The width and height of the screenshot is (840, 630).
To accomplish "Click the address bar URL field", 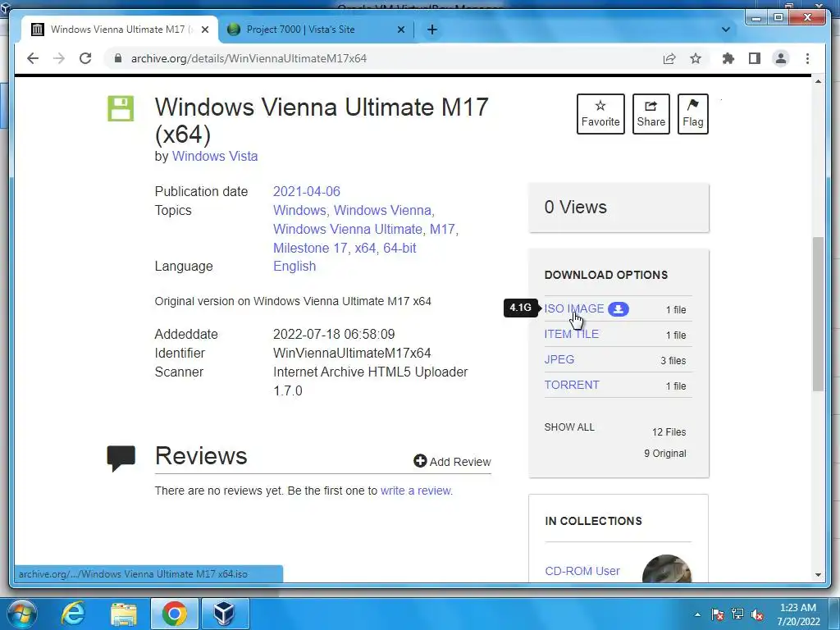I will (x=249, y=58).
